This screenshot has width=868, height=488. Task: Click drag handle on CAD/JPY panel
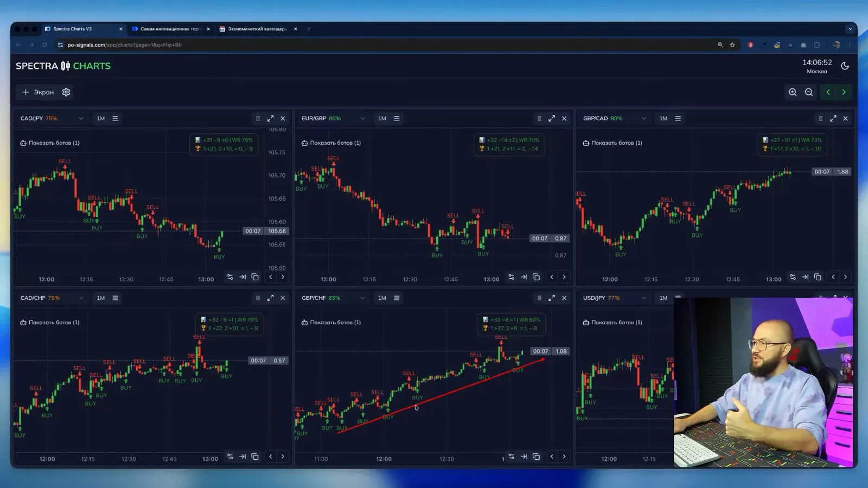(258, 118)
